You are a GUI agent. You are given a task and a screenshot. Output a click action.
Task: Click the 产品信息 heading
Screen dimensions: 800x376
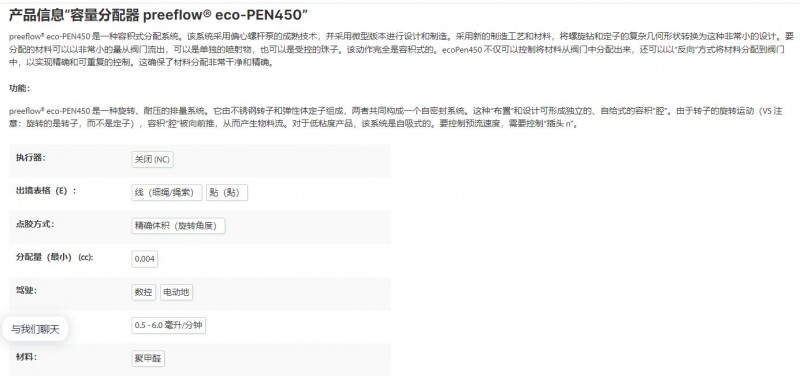[x=158, y=15]
